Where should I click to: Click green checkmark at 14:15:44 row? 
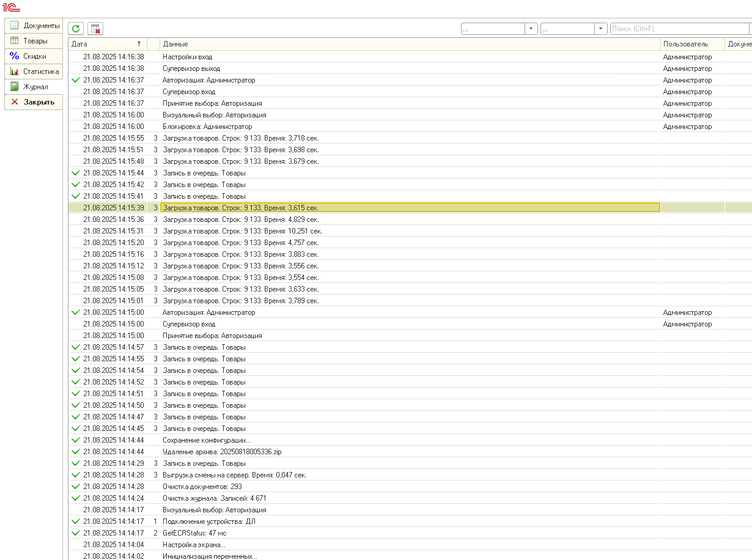coord(76,173)
